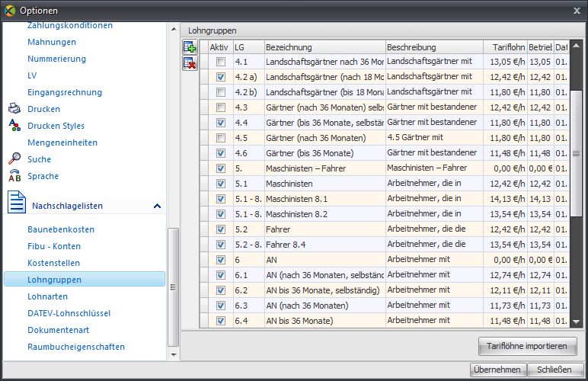The height and width of the screenshot is (381, 588).
Task: Click Tariflohn cell "13,05 €/h"
Action: [x=506, y=62]
